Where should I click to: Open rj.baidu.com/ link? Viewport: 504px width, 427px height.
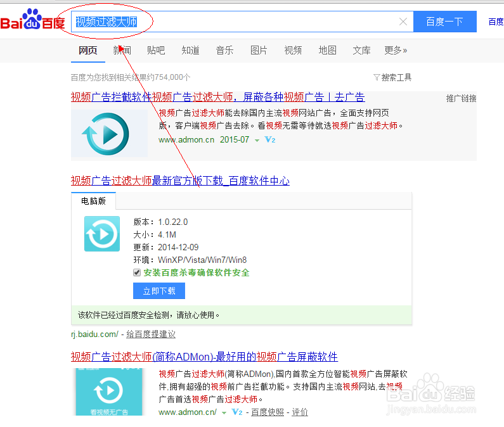coord(94,334)
